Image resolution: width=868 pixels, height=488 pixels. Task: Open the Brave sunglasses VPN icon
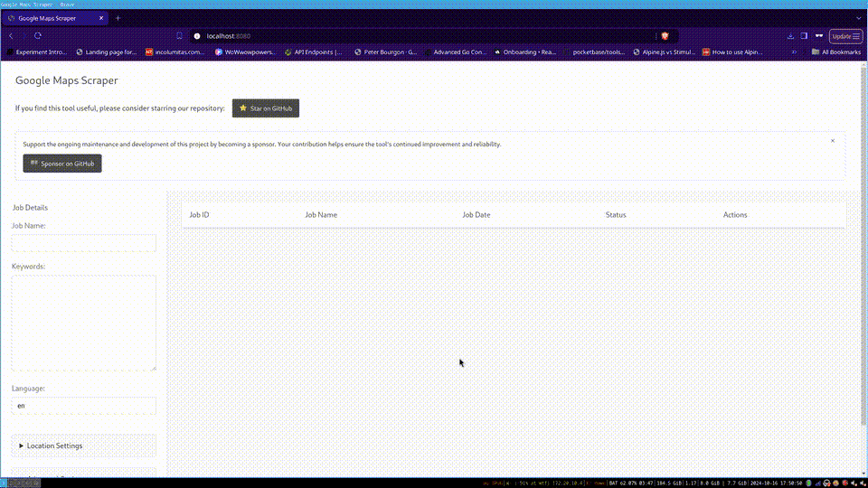tap(819, 36)
